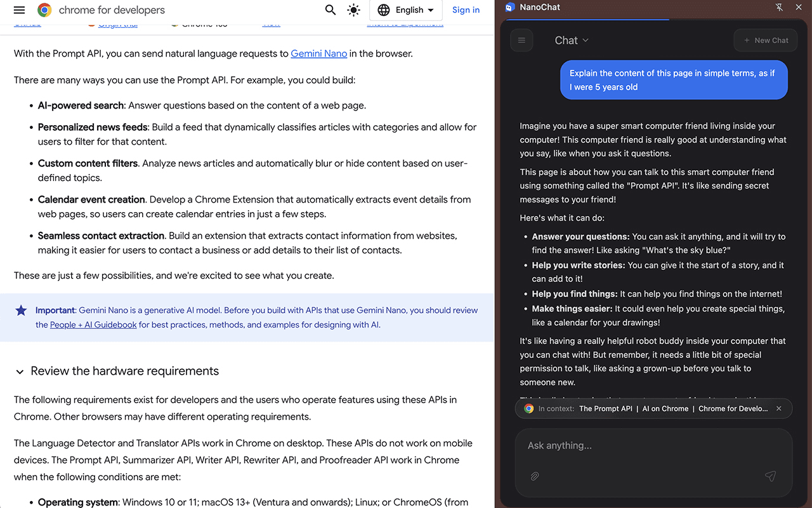Click 'Answer your questions:' in chat reply
The width and height of the screenshot is (812, 508).
[x=581, y=237]
